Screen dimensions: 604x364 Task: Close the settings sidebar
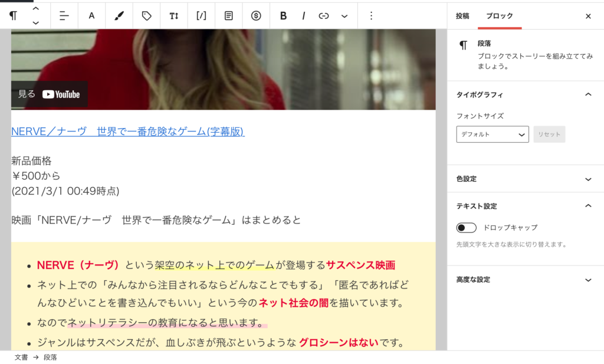(588, 16)
